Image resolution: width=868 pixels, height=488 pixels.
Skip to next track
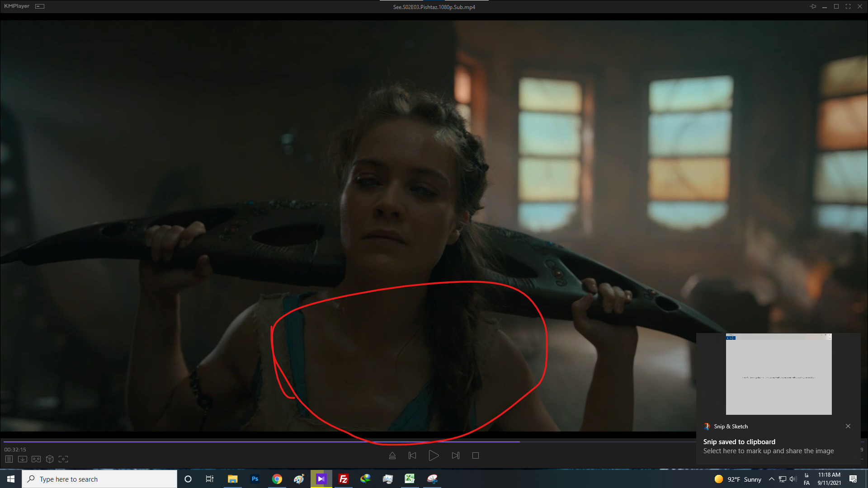point(455,455)
